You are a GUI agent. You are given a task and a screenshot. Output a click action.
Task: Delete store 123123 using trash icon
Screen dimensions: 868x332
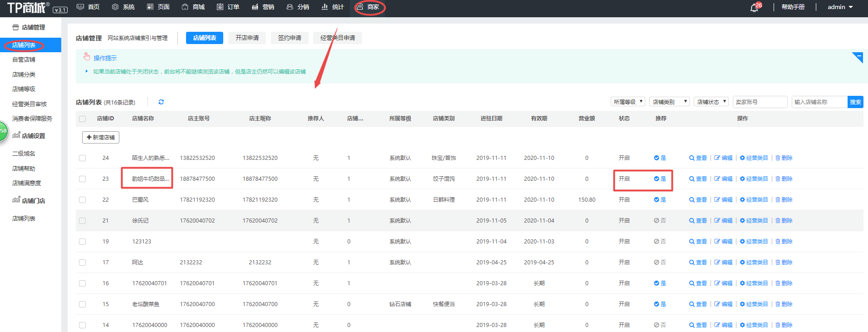pos(778,242)
